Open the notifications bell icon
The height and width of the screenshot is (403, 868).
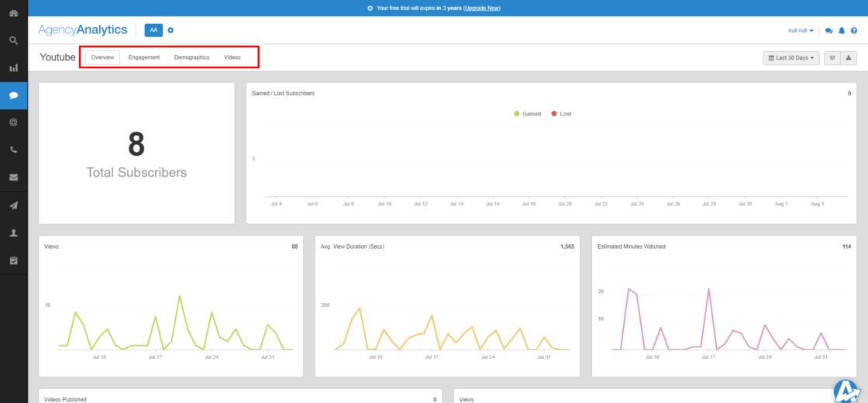click(x=842, y=31)
